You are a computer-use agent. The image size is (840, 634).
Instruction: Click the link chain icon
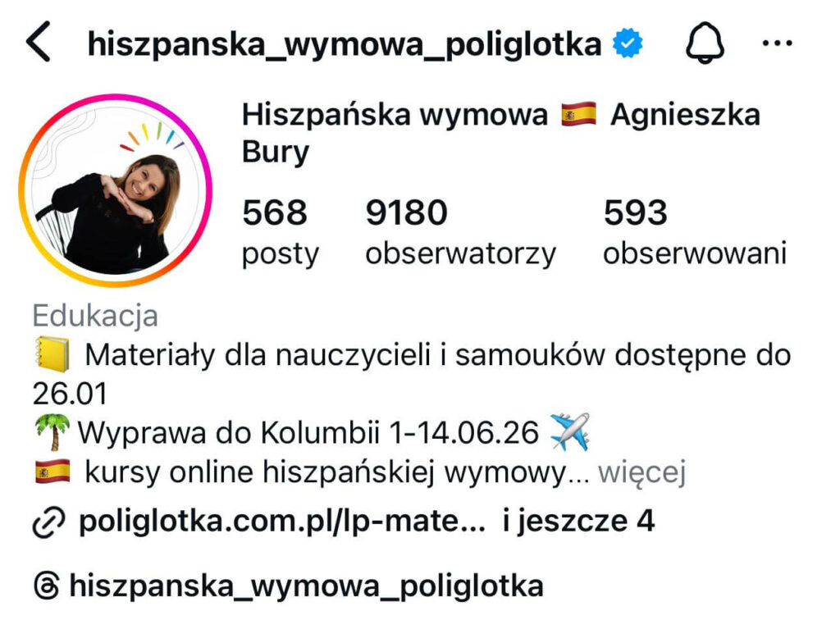point(48,521)
